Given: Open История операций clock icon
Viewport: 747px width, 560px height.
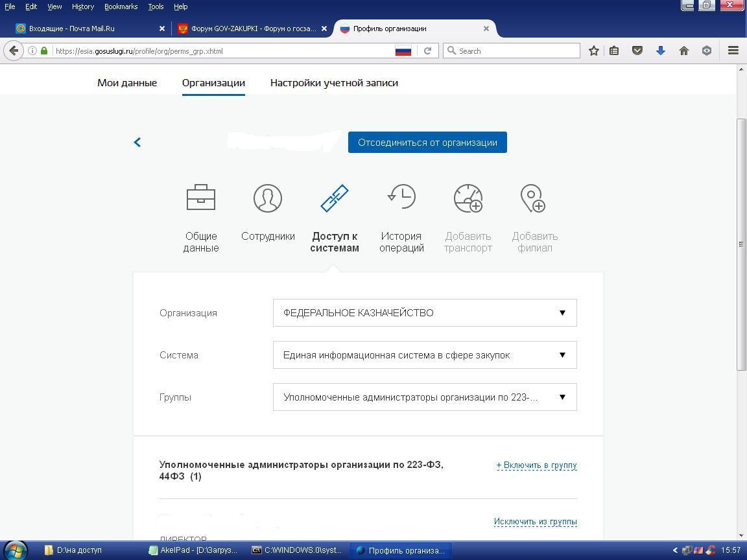Looking at the screenshot, I should (401, 197).
